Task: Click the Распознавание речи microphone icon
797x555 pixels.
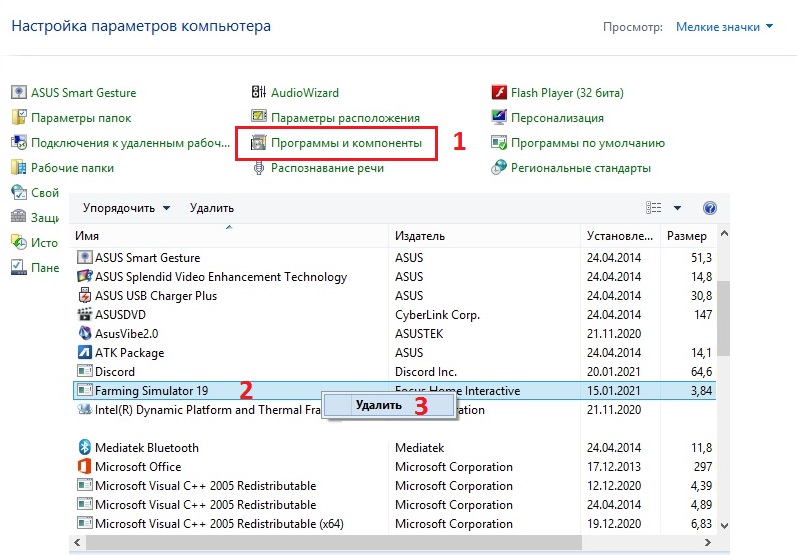Action: tap(259, 168)
